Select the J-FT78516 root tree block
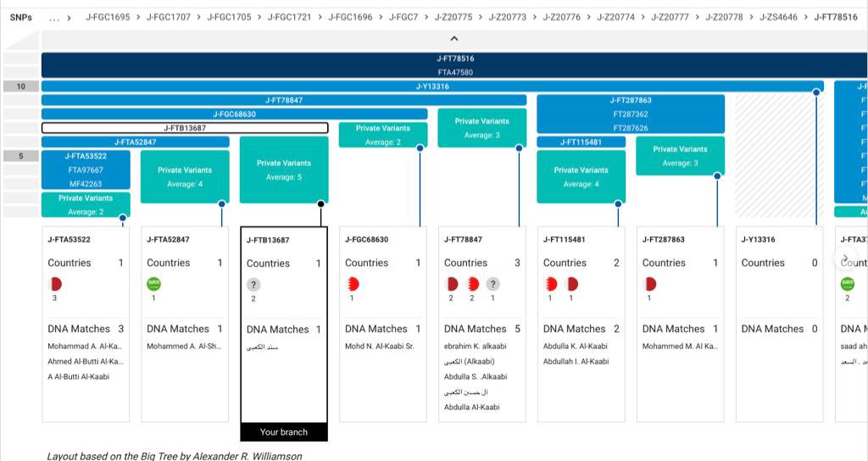868x461 pixels. (454, 65)
